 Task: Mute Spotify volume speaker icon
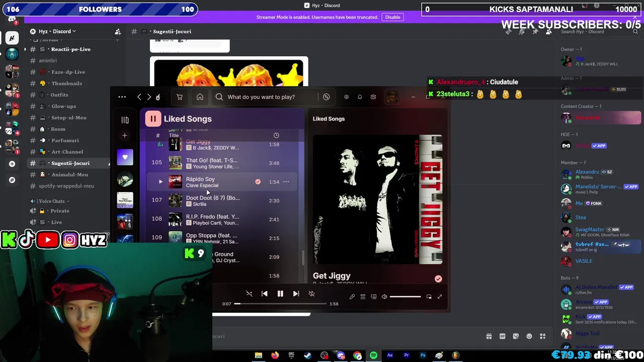click(x=384, y=297)
